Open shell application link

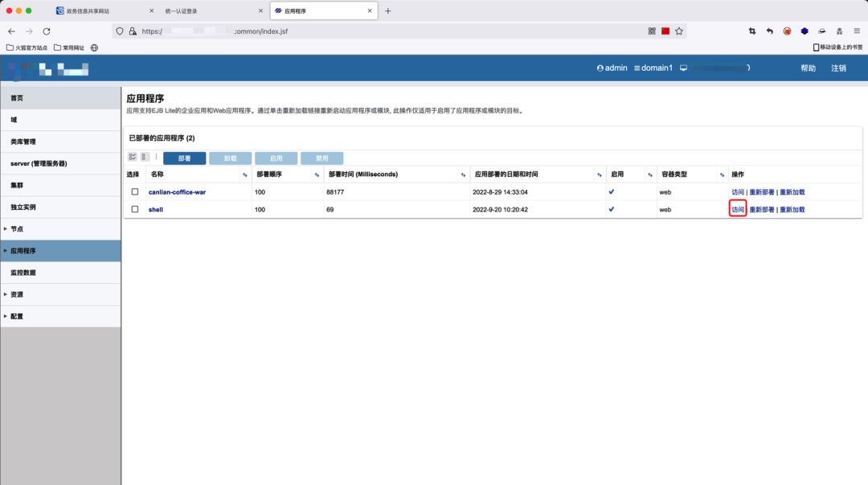[156, 209]
